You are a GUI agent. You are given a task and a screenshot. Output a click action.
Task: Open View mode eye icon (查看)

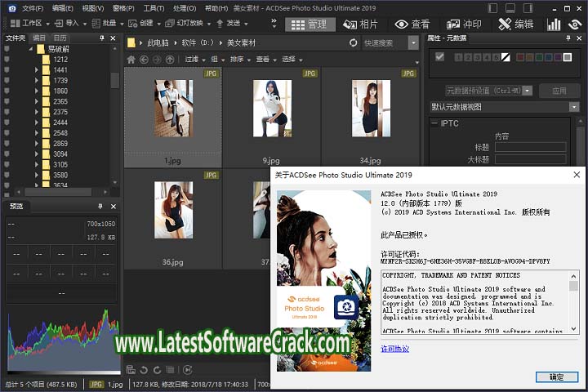(x=412, y=24)
